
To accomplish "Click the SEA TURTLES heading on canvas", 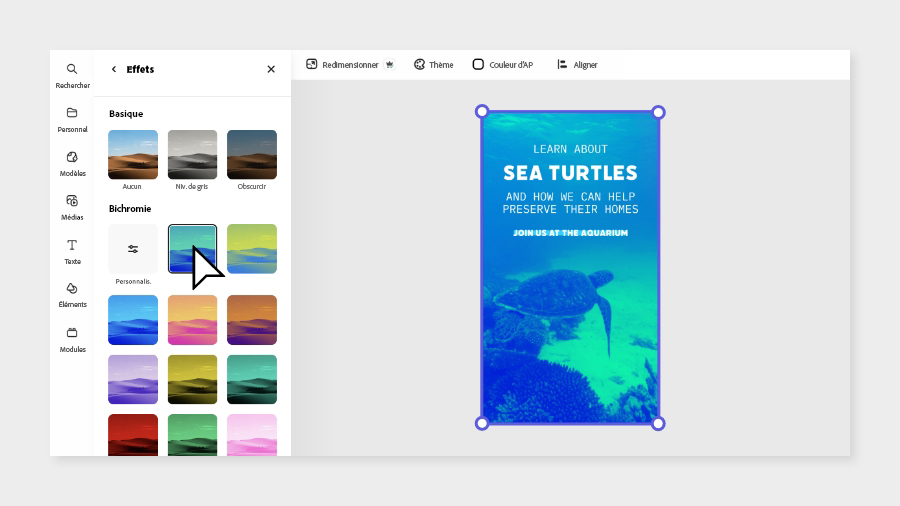I will pos(570,173).
